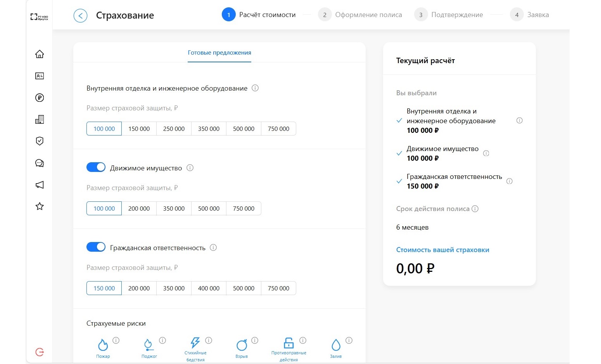Click the Вы выбрали label
Viewport: 601px width, 364px height.
point(416,93)
